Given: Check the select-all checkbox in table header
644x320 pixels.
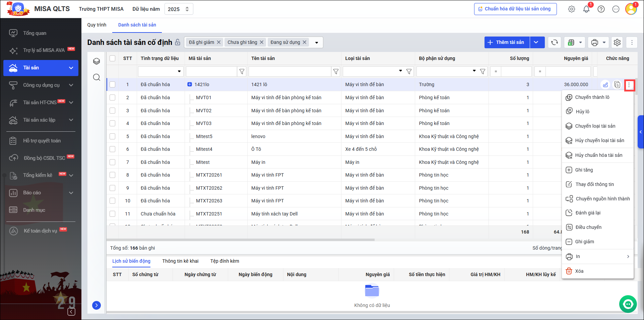Looking at the screenshot, I should tap(113, 58).
